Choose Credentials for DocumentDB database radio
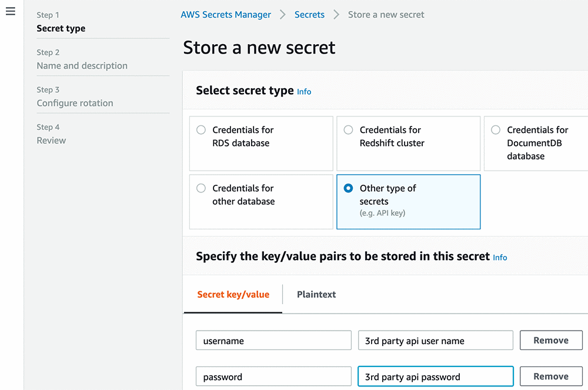This screenshot has width=588, height=390. point(496,130)
